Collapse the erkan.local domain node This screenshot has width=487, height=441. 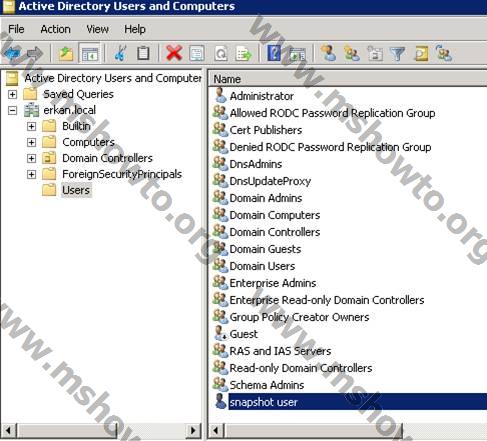click(x=12, y=110)
